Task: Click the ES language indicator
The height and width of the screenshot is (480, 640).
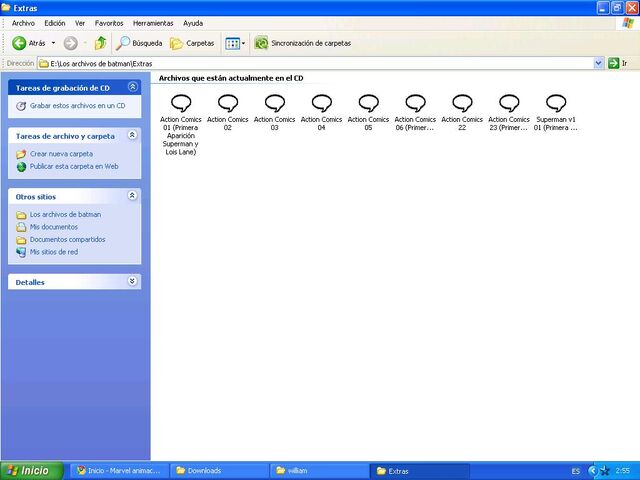Action: tap(576, 471)
